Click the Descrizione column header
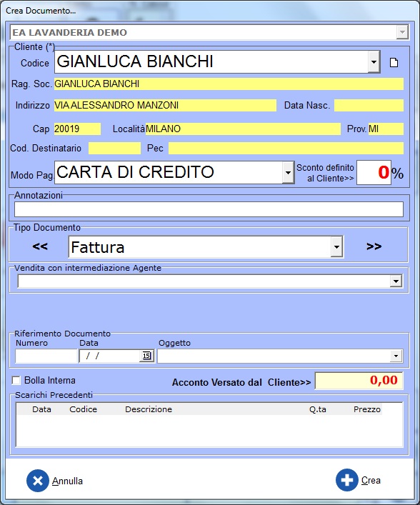 point(149,409)
